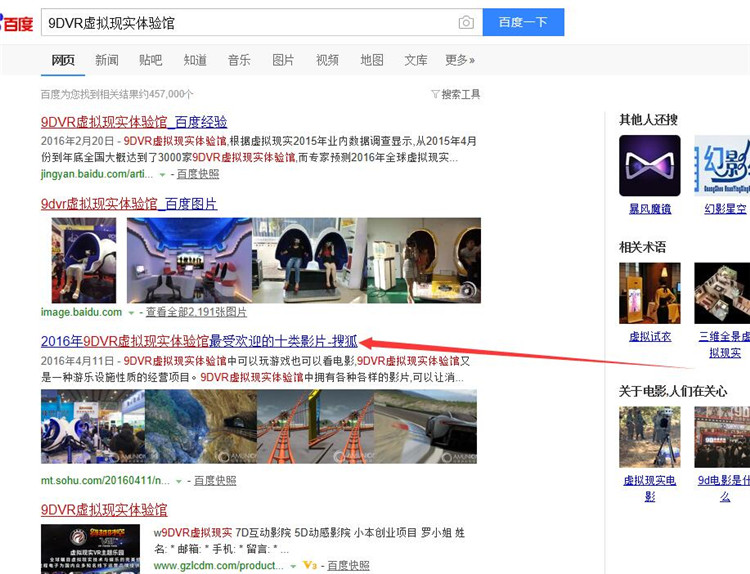This screenshot has width=750, height=574.
Task: Open the 暴风魔镜 text link
Action: pyautogui.click(x=650, y=209)
